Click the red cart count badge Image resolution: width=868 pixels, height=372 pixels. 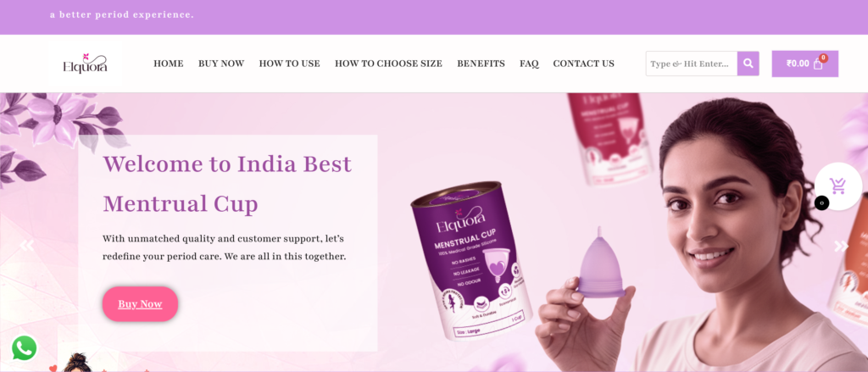(x=823, y=58)
